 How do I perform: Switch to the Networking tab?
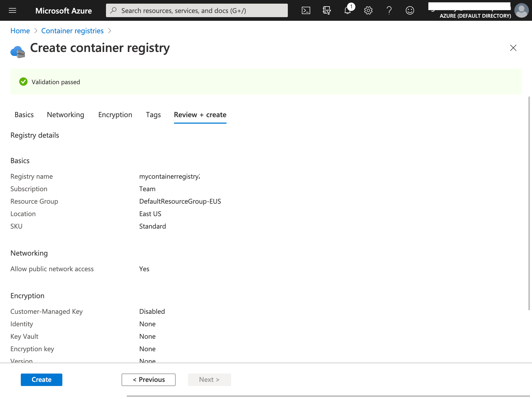[65, 114]
